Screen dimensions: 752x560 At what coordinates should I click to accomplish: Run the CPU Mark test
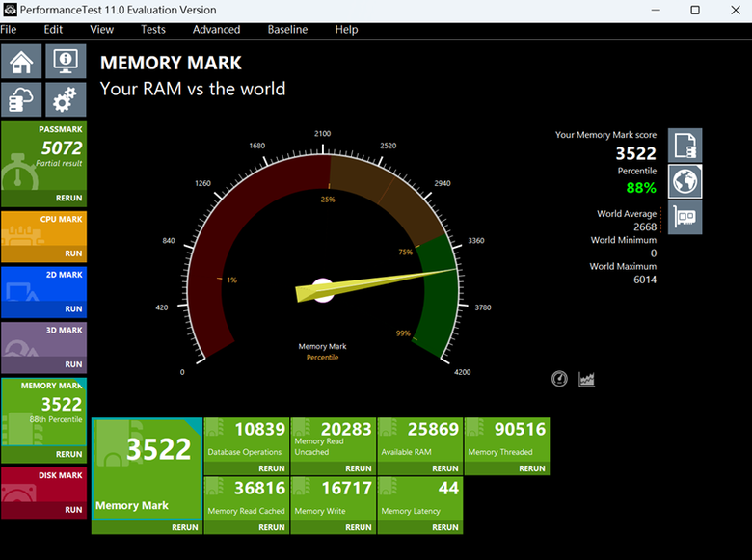[73, 253]
